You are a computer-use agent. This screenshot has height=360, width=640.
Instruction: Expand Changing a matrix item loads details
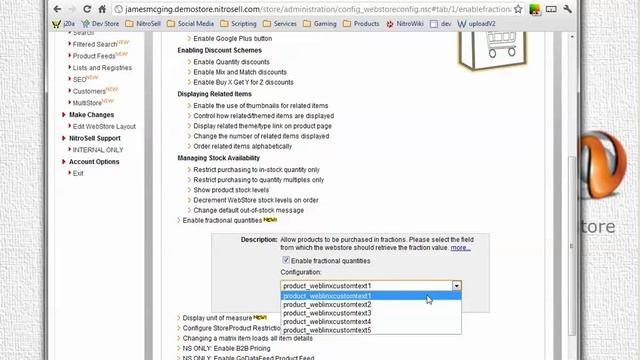[x=247, y=338]
